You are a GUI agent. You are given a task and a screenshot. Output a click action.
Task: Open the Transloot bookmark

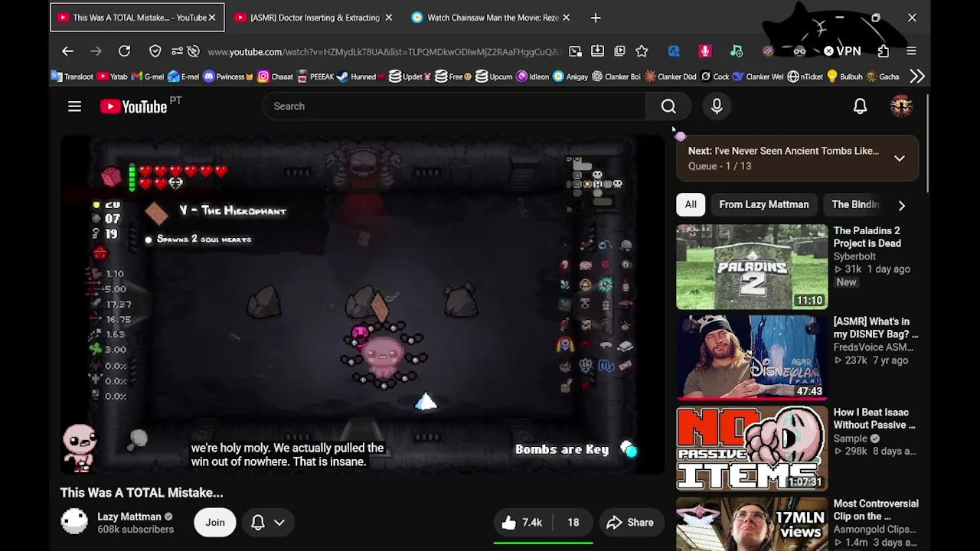point(72,77)
